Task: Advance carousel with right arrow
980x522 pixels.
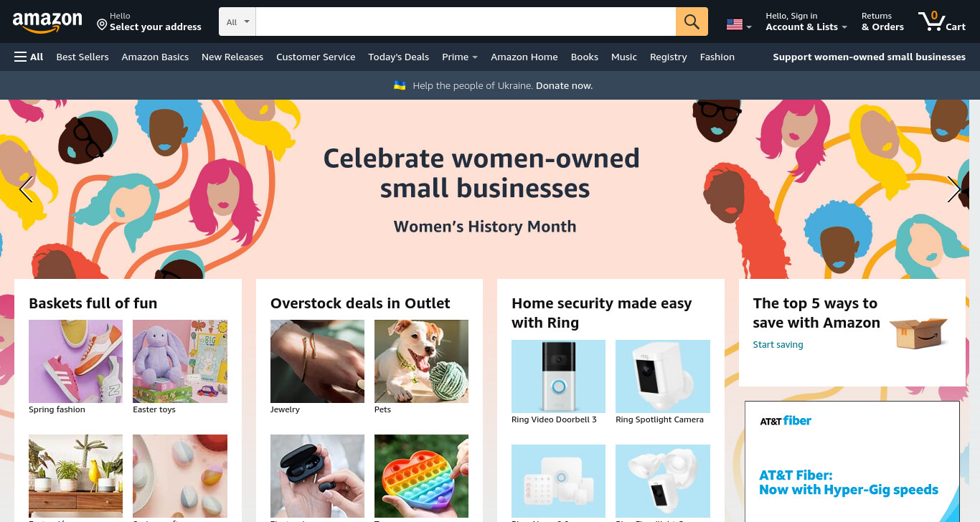Action: click(x=953, y=189)
